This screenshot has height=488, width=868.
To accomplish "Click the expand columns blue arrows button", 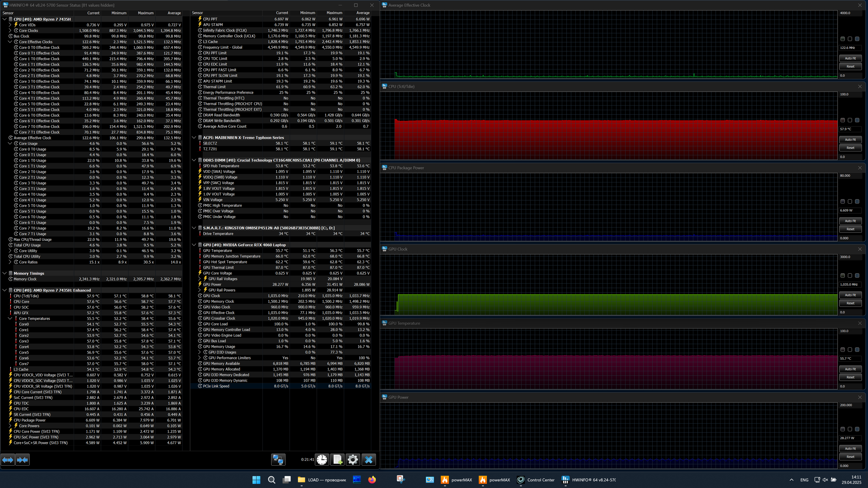I will (8, 460).
